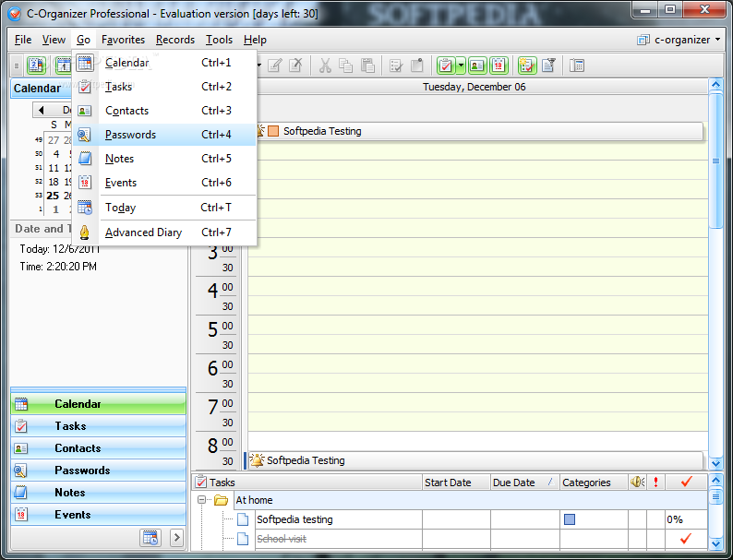Open the File menu
This screenshot has width=733, height=560.
[23, 40]
